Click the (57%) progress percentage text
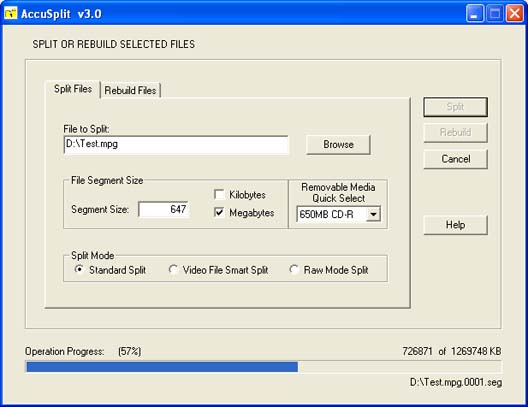This screenshot has width=528, height=407. [x=130, y=351]
